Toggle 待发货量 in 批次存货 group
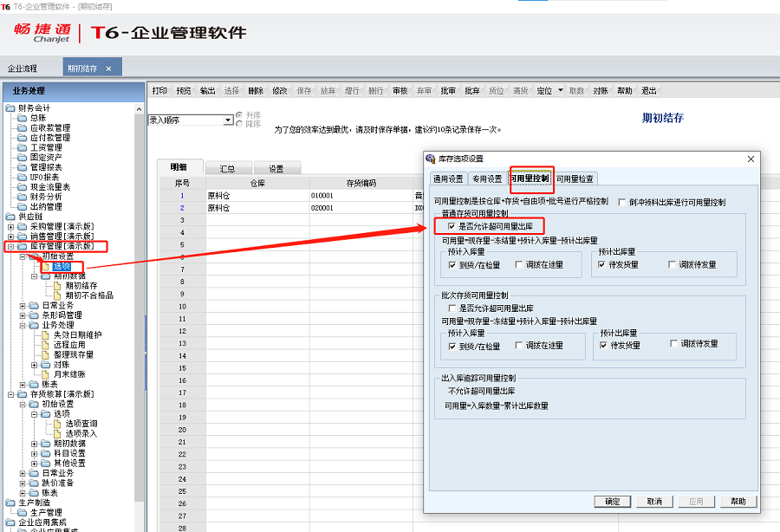This screenshot has width=780, height=532. point(603,345)
